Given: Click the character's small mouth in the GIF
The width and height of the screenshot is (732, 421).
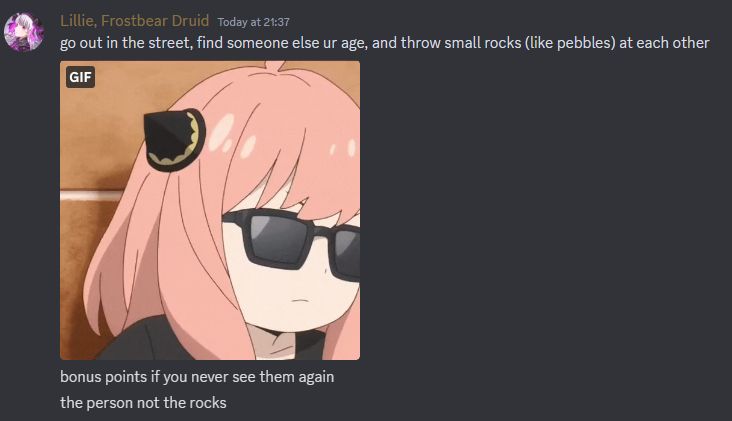Looking at the screenshot, I should (301, 299).
